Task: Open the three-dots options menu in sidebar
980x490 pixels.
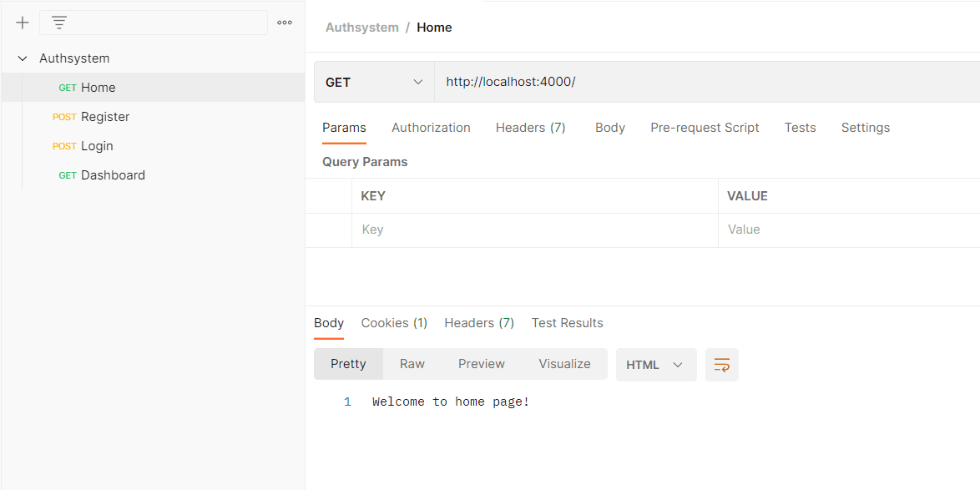Action: 285,23
